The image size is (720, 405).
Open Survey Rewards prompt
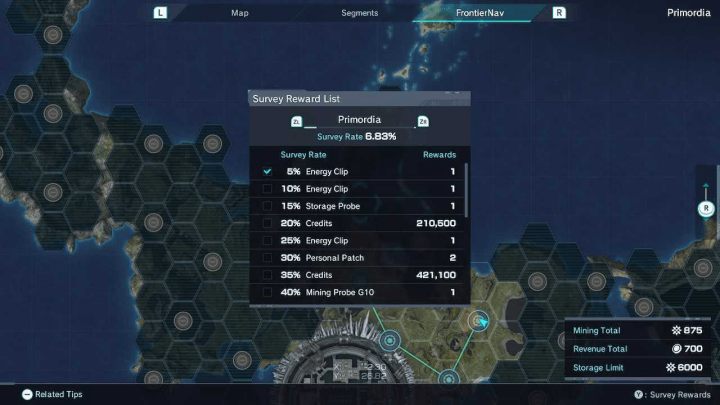680,395
